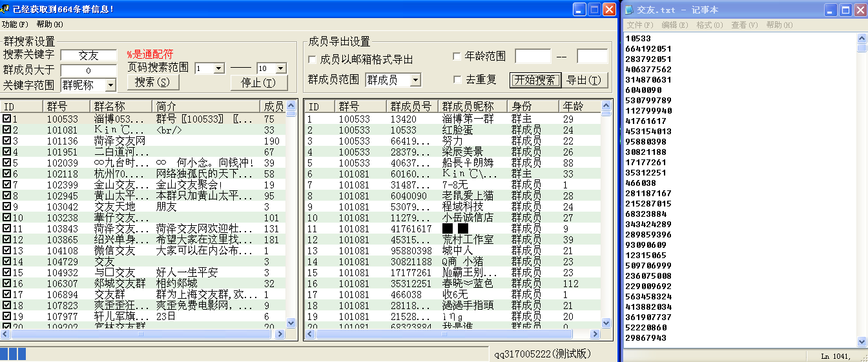
Task: Click the member list vertical scrollbar down arrow
Action: coord(606,323)
